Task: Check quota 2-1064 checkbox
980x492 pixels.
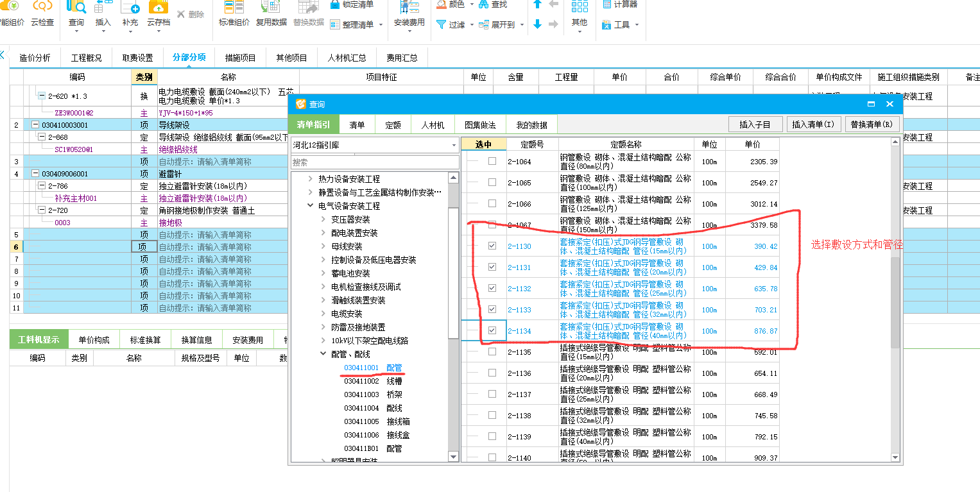Action: [x=492, y=161]
